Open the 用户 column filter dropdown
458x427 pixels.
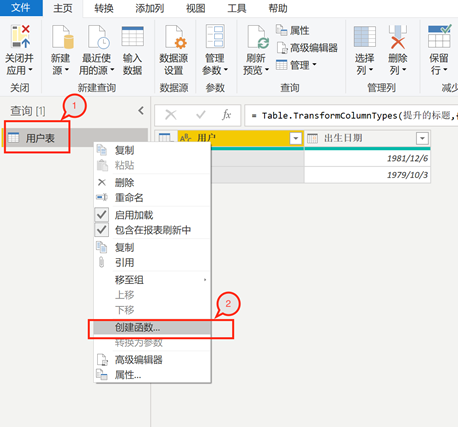(295, 138)
